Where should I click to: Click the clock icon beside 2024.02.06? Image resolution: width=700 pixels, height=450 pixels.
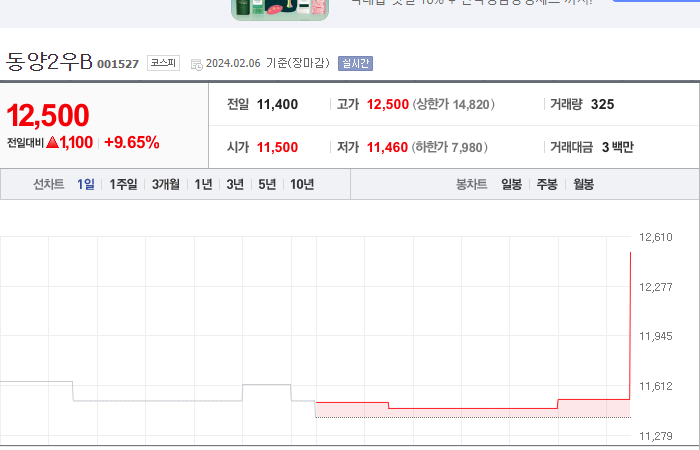tap(196, 64)
